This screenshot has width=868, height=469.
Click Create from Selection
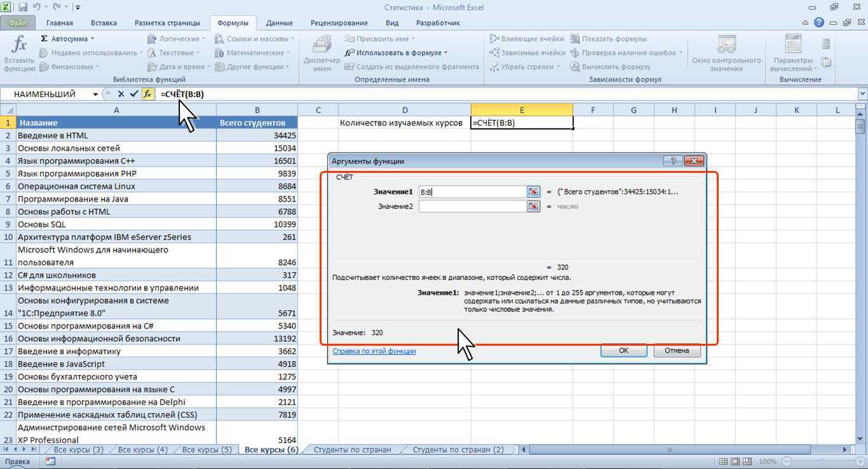coord(412,67)
